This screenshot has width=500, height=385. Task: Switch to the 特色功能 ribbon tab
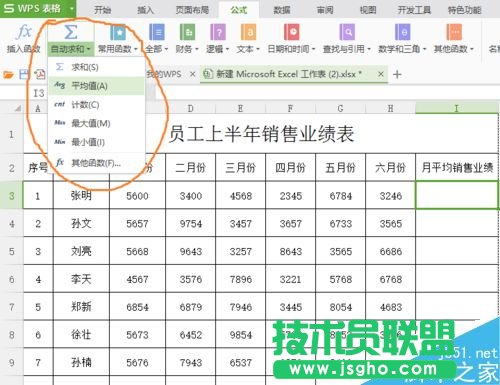pyautogui.click(x=464, y=10)
